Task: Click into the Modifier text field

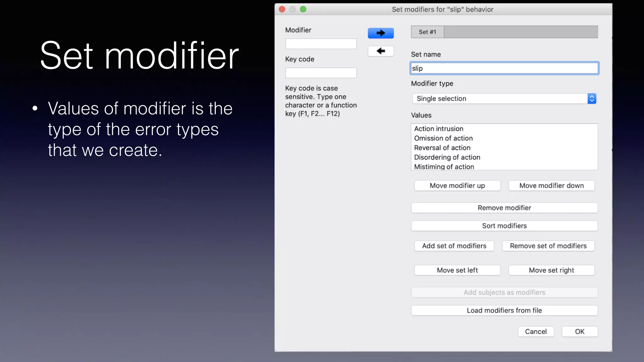Action: pos(321,44)
